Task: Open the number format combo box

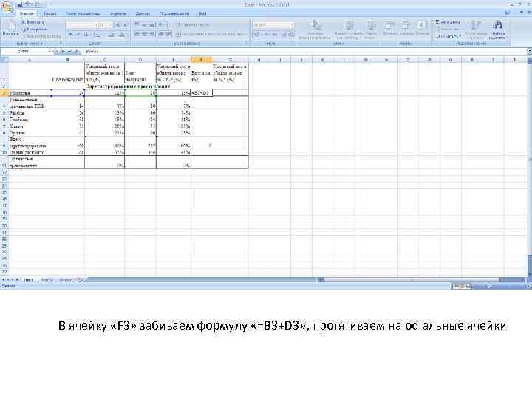Action: tap(273, 25)
